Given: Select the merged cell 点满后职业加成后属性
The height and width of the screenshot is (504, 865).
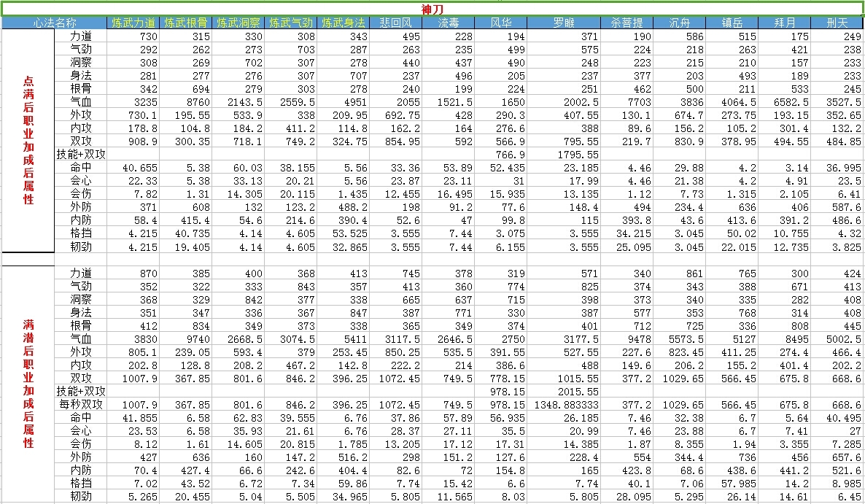Looking at the screenshot, I should pos(28,141).
